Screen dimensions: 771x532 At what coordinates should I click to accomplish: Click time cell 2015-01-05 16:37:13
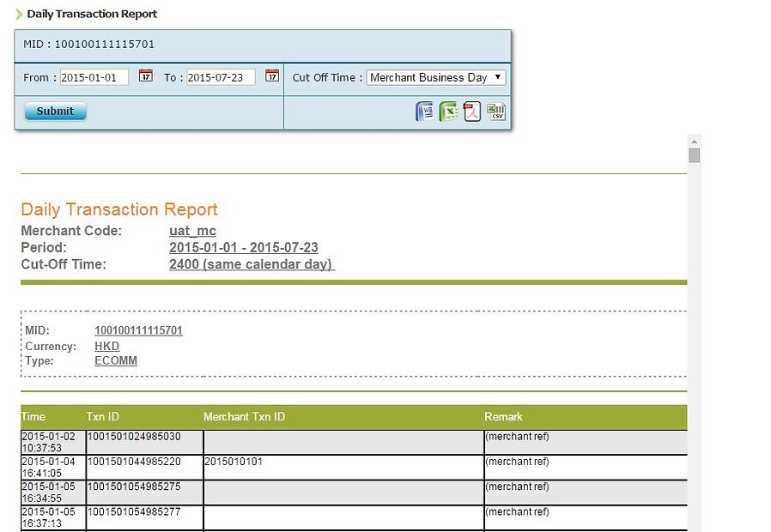coord(53,517)
